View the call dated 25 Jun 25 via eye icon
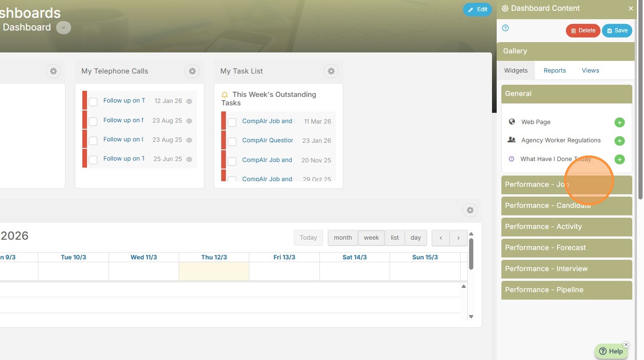The image size is (644, 360). 189,159
